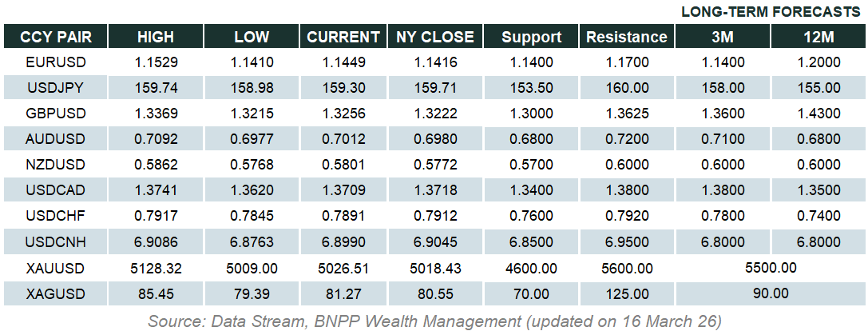Click the USDCNH current value 6.8990
The height and width of the screenshot is (335, 868).
point(343,241)
